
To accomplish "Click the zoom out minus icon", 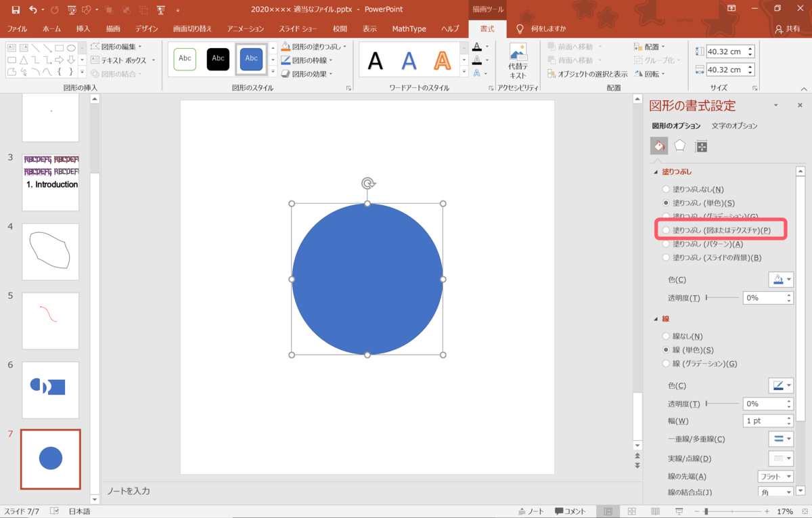I will point(697,511).
